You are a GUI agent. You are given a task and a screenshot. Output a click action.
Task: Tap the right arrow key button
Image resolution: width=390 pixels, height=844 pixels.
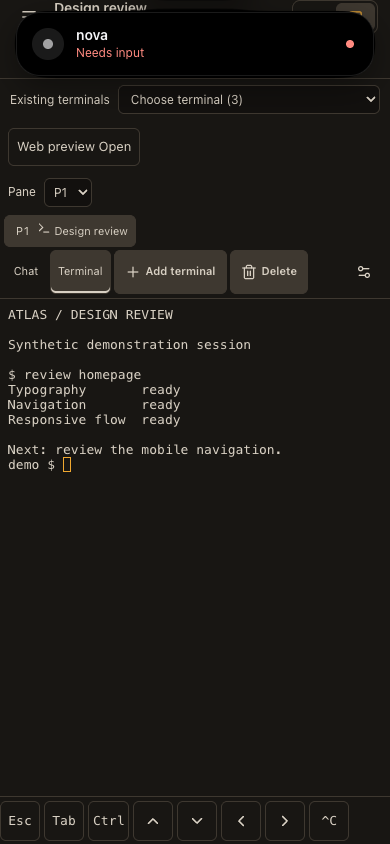[x=285, y=821]
